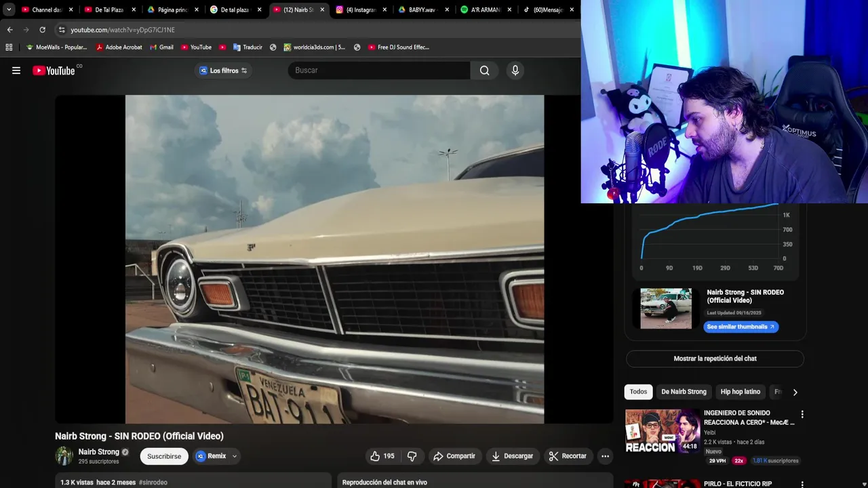Open Free DJ Sound Effects bookmark
868x488 pixels.
coord(399,47)
